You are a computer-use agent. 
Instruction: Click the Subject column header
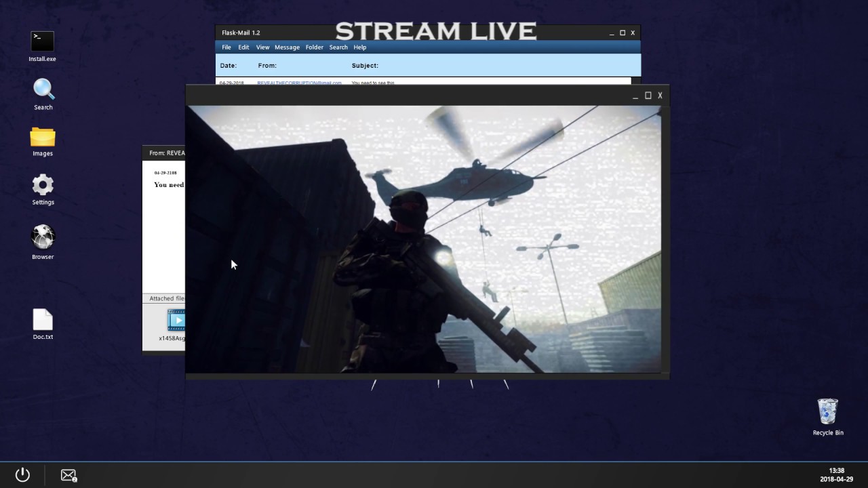pyautogui.click(x=365, y=66)
